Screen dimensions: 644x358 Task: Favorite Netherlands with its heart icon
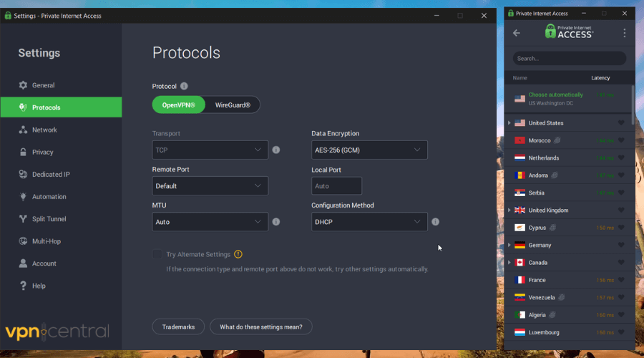[621, 158]
